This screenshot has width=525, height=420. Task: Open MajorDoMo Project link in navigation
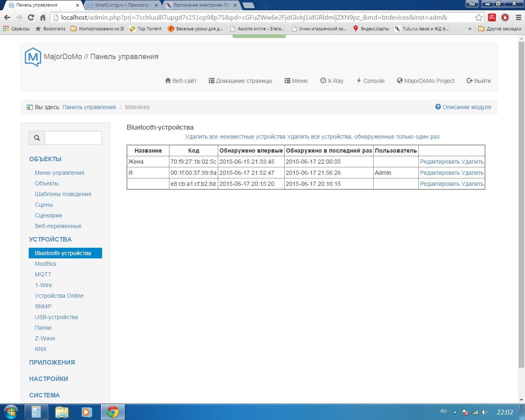(426, 81)
